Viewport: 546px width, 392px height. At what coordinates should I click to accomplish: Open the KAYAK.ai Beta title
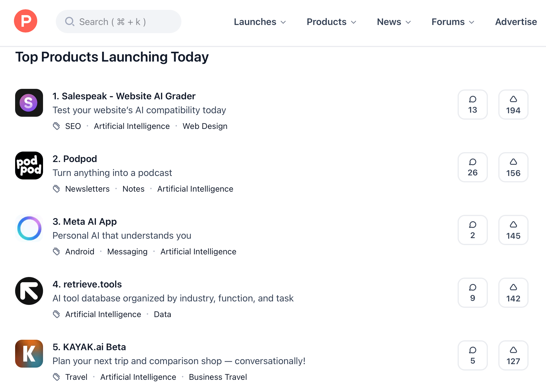point(89,347)
